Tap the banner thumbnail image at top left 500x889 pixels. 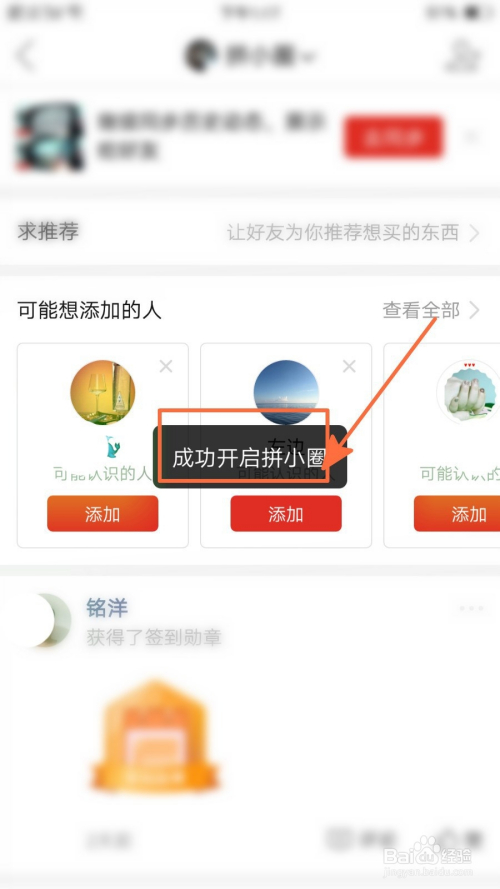pos(49,137)
